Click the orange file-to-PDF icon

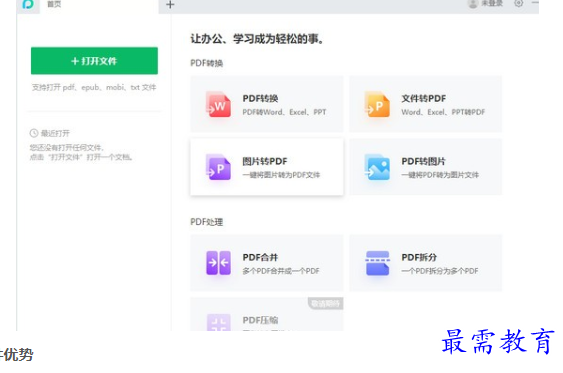[x=377, y=104]
